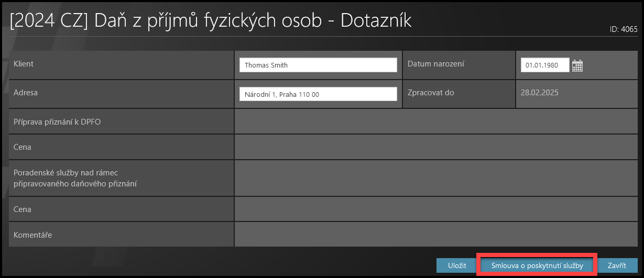The width and height of the screenshot is (644, 278).
Task: Click the Komentáře row label
Action: [33, 235]
